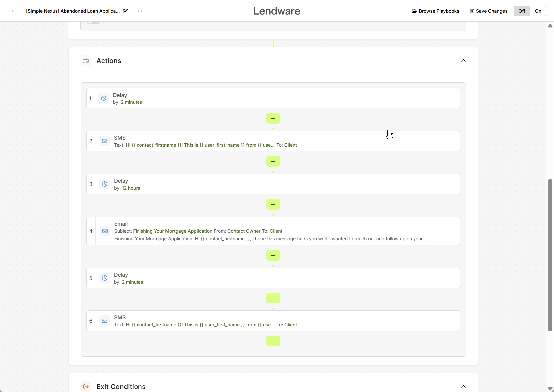Open Browse Playbooks
Screen dimensions: 554x392
[435, 11]
